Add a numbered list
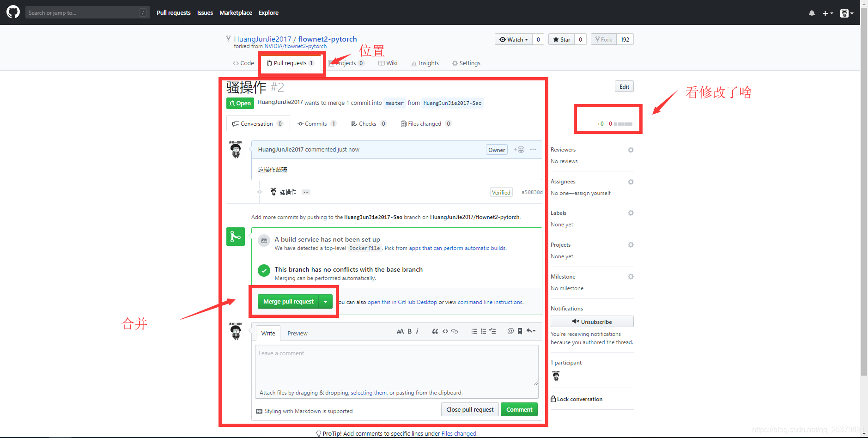 [x=483, y=331]
